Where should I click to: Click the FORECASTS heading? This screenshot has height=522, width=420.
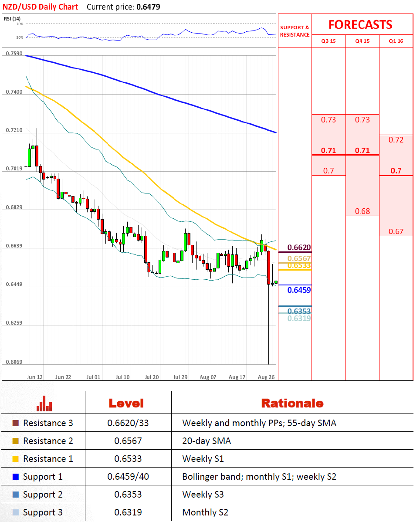[360, 24]
